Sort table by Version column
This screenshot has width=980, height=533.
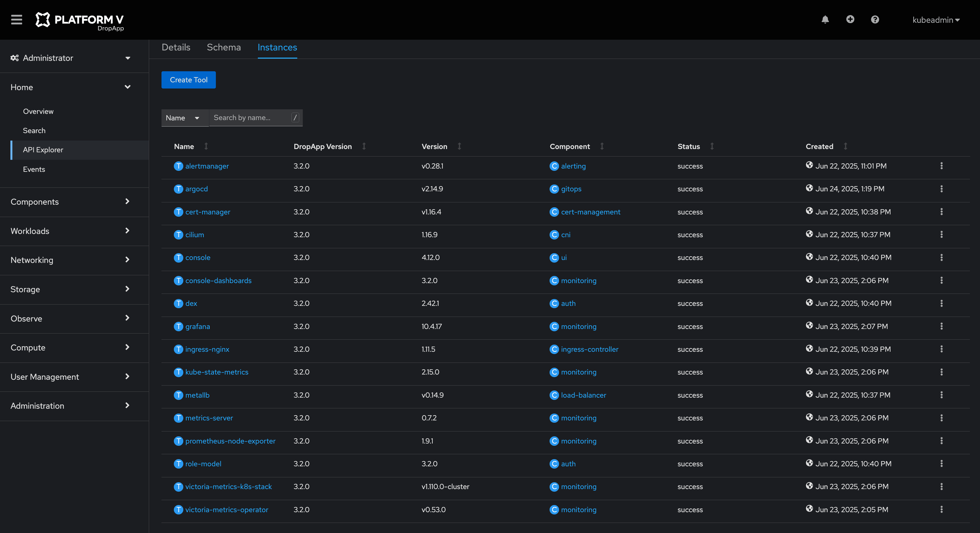[x=441, y=146]
